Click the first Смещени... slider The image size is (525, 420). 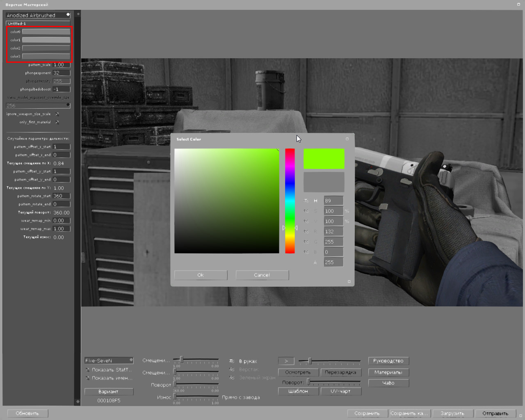[x=196, y=360]
